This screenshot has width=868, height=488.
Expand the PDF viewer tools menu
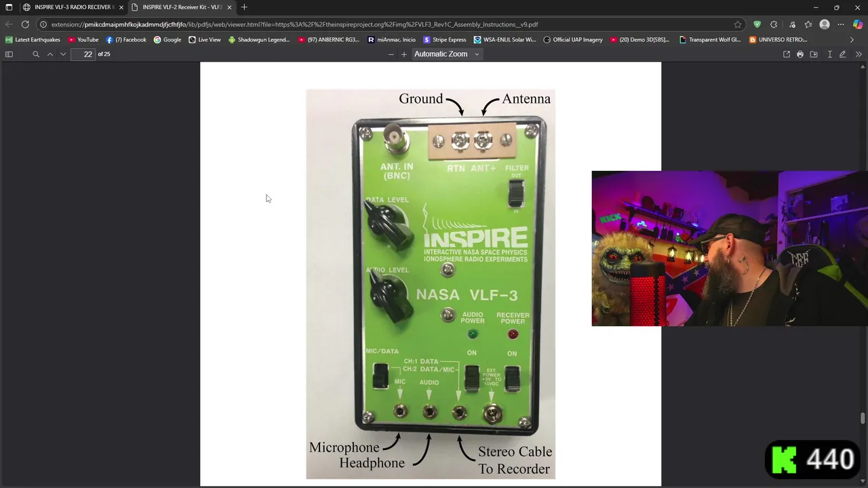point(859,54)
